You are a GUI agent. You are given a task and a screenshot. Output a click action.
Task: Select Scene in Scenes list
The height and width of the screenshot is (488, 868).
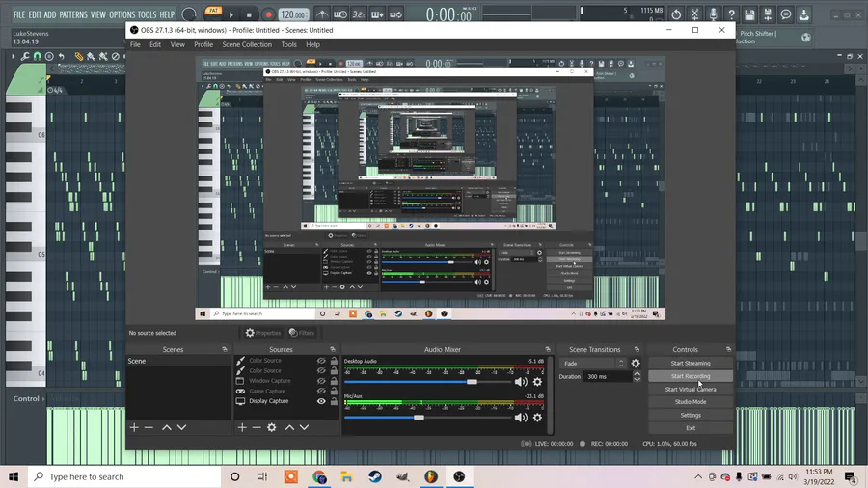point(178,361)
